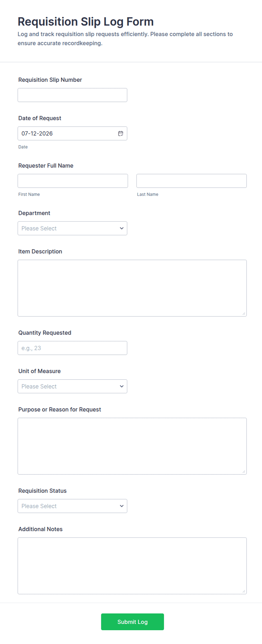The width and height of the screenshot is (262, 644).
Task: Click the Unit of Measure chevron arrow
Action: [122, 386]
